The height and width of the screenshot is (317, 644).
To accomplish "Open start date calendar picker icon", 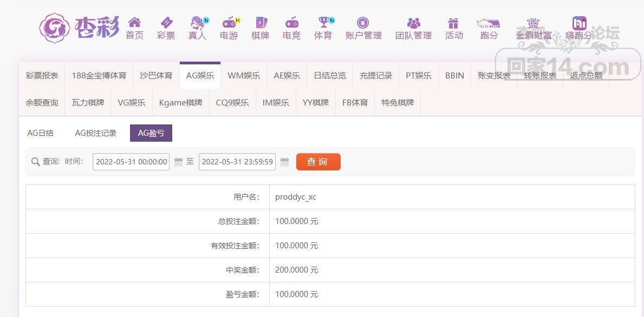I will tap(178, 162).
